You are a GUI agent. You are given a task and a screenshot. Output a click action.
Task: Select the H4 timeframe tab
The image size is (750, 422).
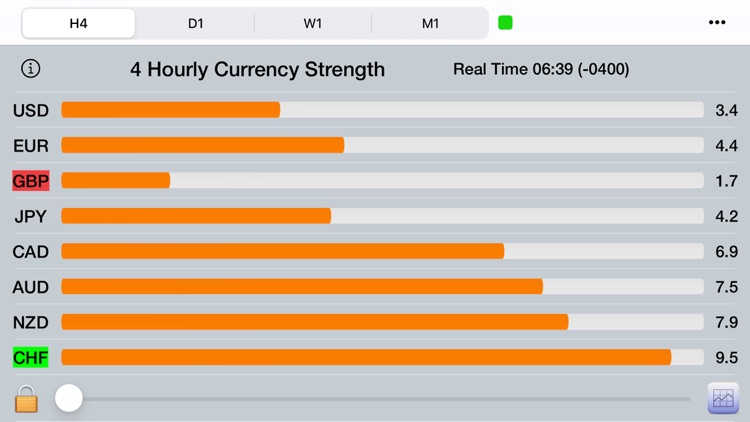coord(78,23)
